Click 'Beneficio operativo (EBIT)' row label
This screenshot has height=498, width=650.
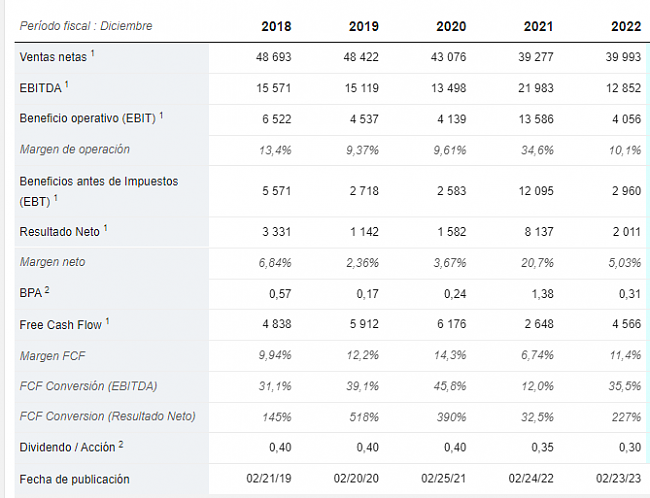pyautogui.click(x=87, y=119)
